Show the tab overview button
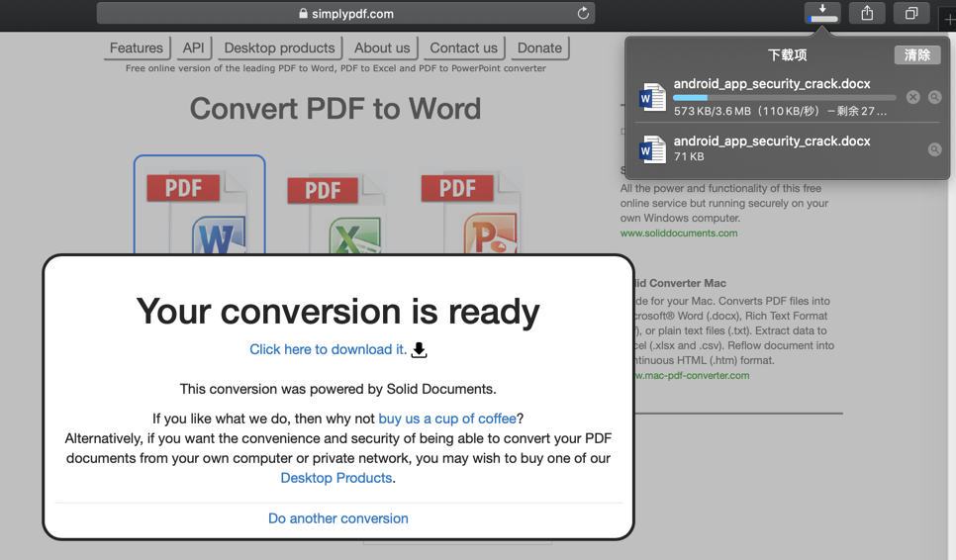Viewport: 956px width, 560px height. pyautogui.click(x=911, y=13)
